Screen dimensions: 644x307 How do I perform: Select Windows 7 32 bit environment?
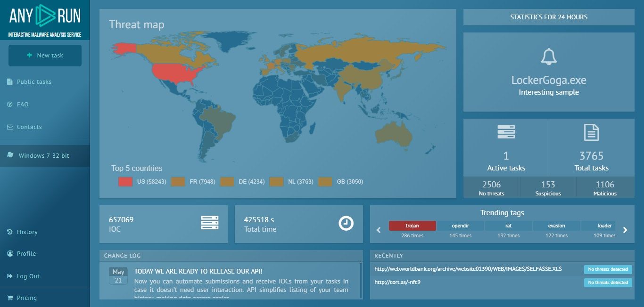45,156
